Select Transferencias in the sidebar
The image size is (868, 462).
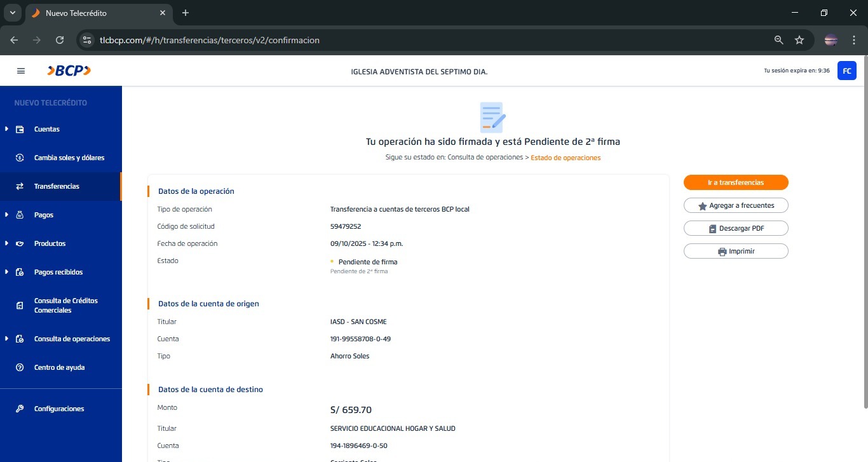click(57, 186)
